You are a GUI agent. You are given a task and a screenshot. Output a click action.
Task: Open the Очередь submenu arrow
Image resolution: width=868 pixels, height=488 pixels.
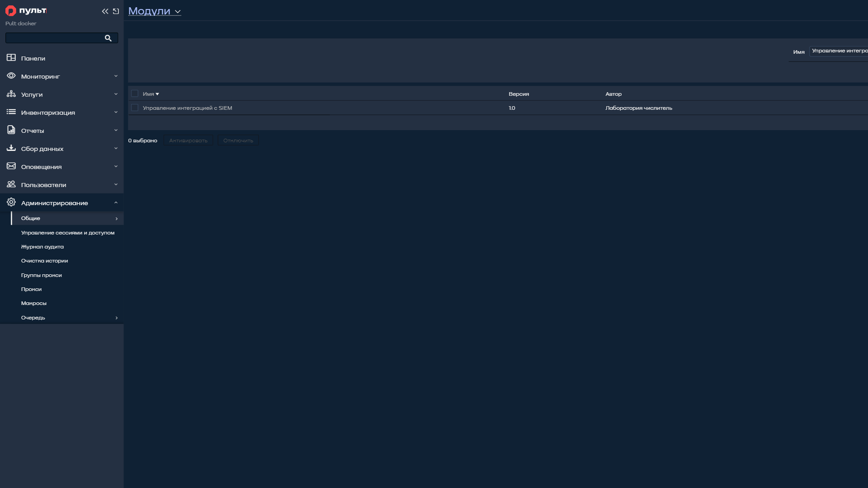point(117,318)
